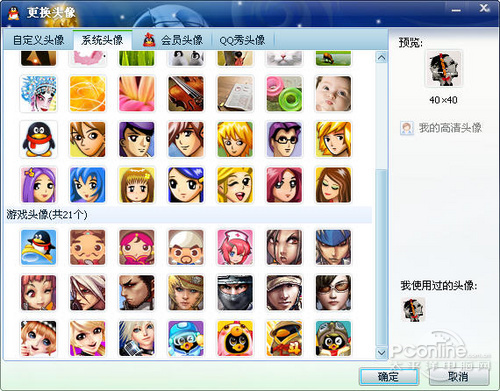Choose the violin picture avatar
The width and height of the screenshot is (500, 391).
tap(186, 94)
